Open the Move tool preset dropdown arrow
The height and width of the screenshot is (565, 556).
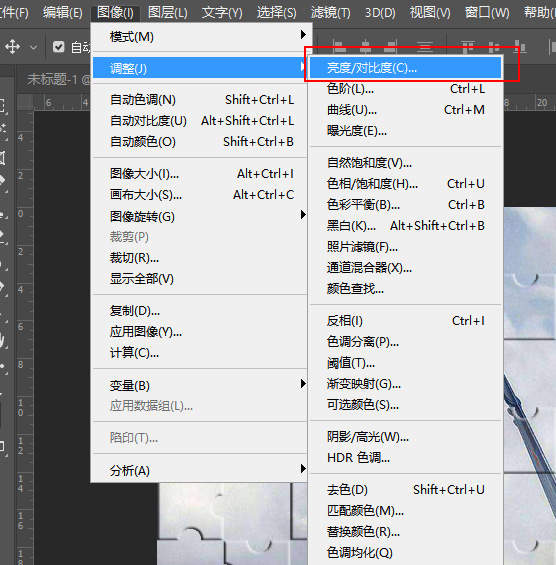tap(33, 47)
